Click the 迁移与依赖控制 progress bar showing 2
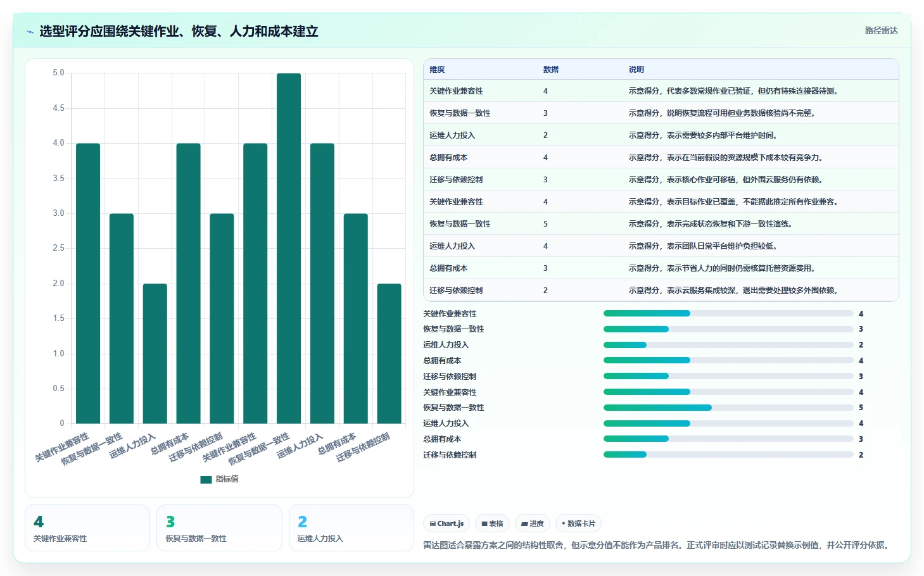The height and width of the screenshot is (576, 924). pyautogui.click(x=728, y=454)
